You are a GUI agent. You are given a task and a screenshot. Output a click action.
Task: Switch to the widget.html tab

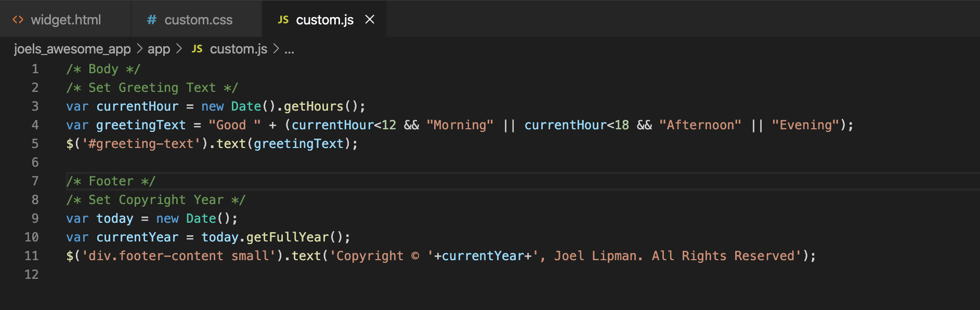click(66, 20)
